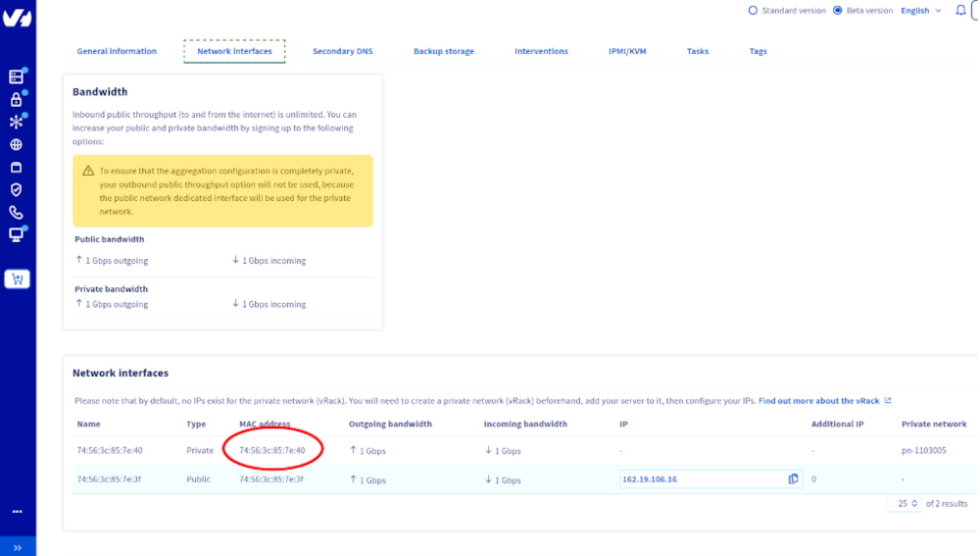The image size is (980, 556).
Task: Open the shopping cart icon
Action: (17, 279)
